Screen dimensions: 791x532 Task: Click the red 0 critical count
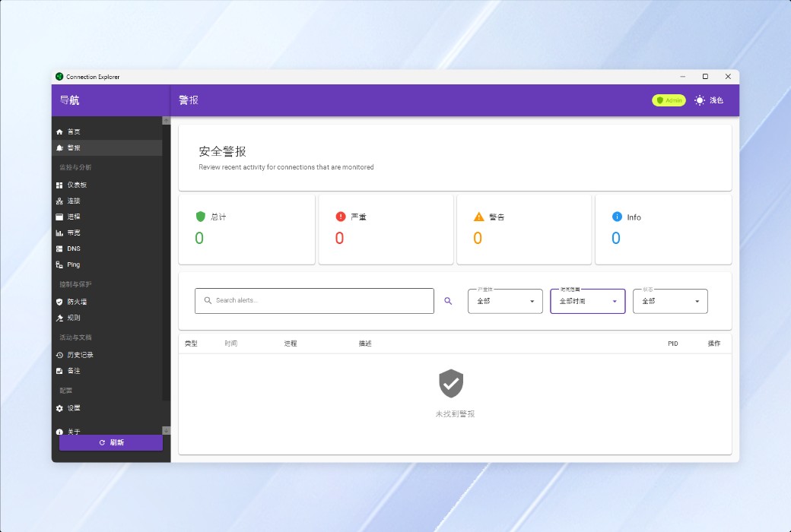pyautogui.click(x=339, y=238)
